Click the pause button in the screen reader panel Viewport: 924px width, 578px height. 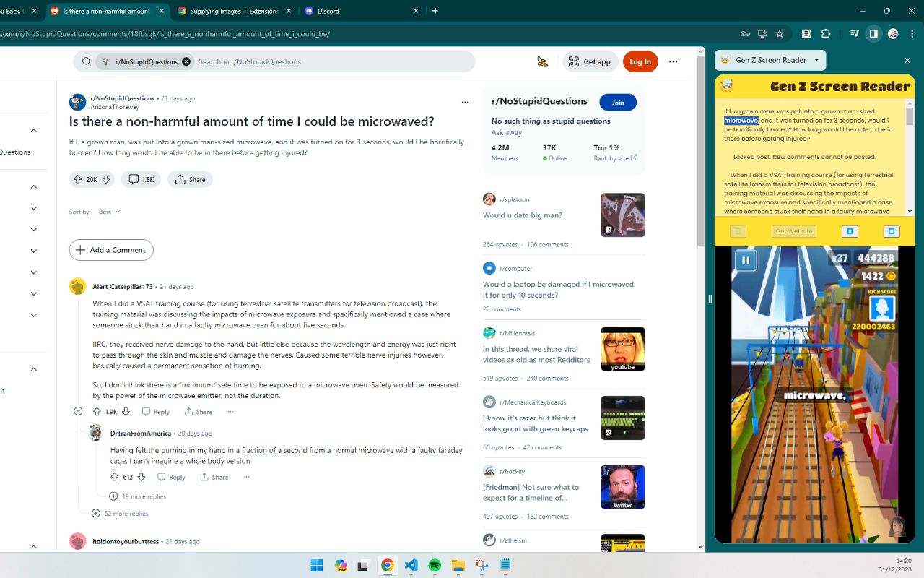[850, 231]
